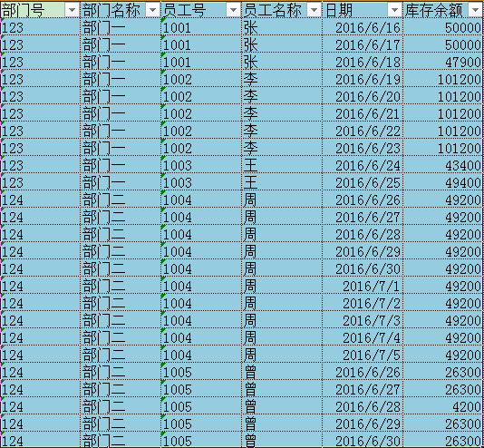Select the balance cell showing 4200
The height and width of the screenshot is (448, 484).
(x=443, y=406)
